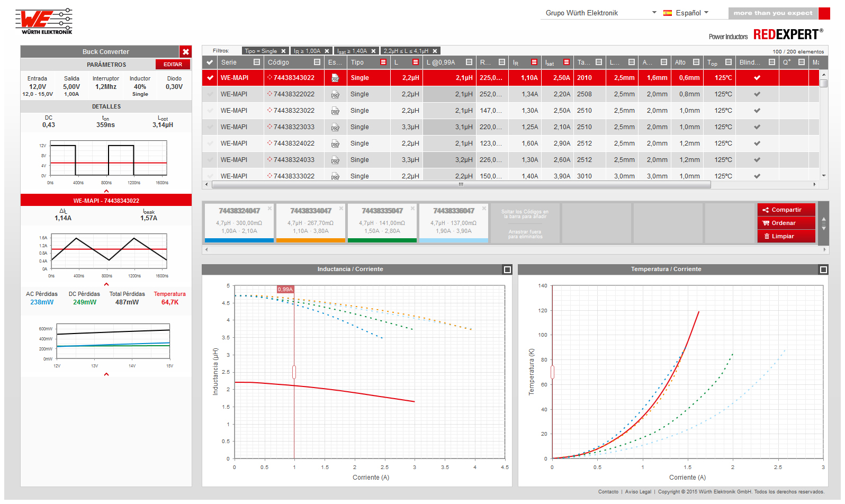
Task: Open the L @0,99A column menu
Action: pyautogui.click(x=469, y=62)
